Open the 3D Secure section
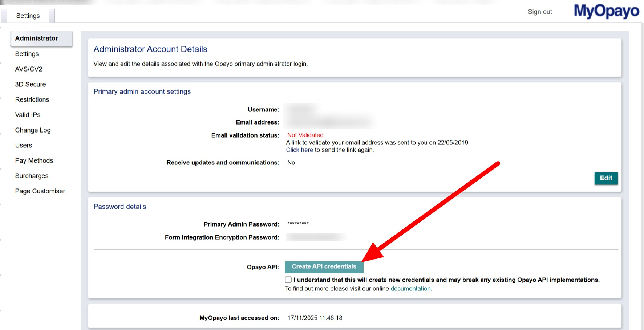This screenshot has height=330, width=644. (31, 84)
